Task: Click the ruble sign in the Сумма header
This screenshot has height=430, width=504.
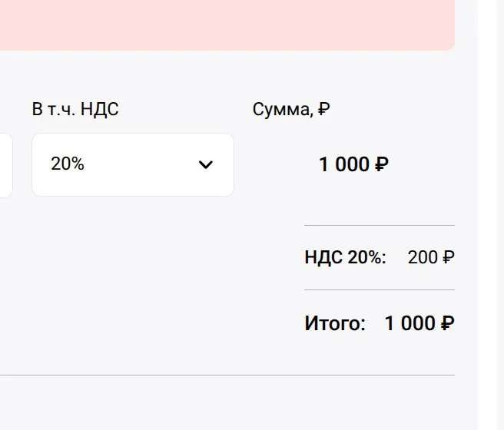Action: click(x=323, y=109)
